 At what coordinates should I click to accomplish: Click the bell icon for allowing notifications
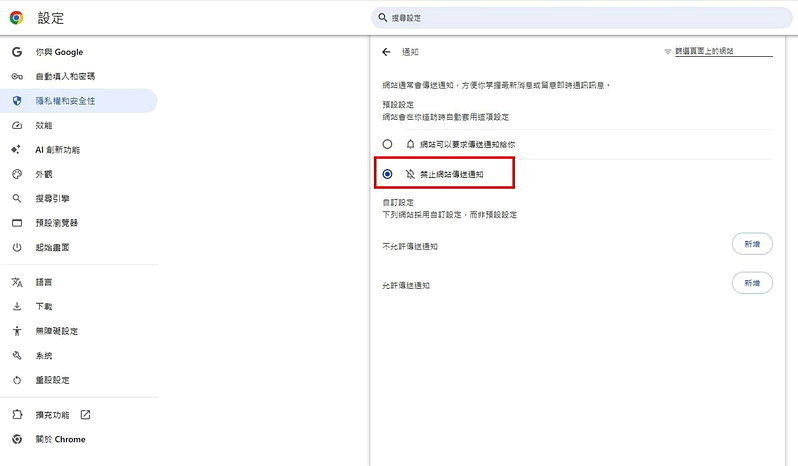(x=410, y=144)
